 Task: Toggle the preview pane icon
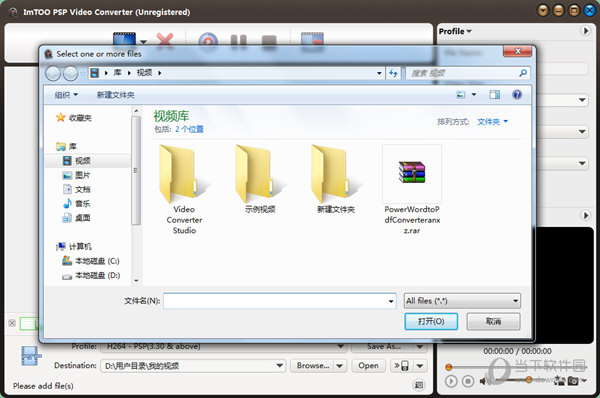tap(495, 95)
